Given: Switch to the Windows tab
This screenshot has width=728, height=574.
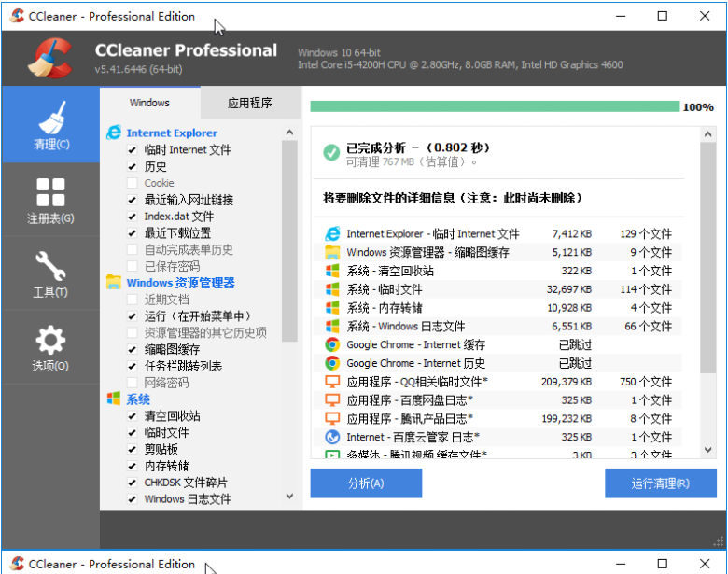Looking at the screenshot, I should coord(150,103).
